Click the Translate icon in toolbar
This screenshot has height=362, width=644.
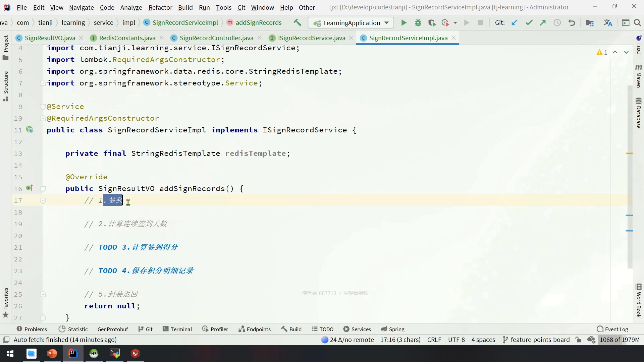(608, 23)
